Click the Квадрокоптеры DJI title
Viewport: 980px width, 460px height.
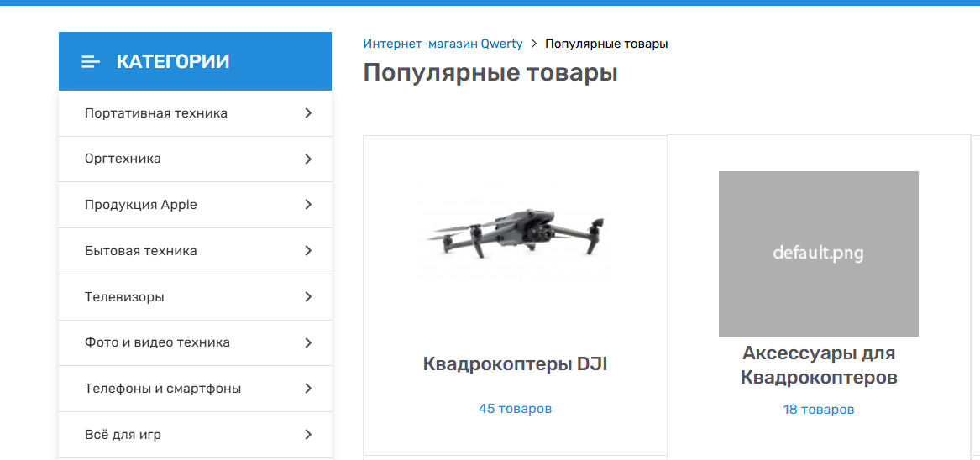coord(515,364)
